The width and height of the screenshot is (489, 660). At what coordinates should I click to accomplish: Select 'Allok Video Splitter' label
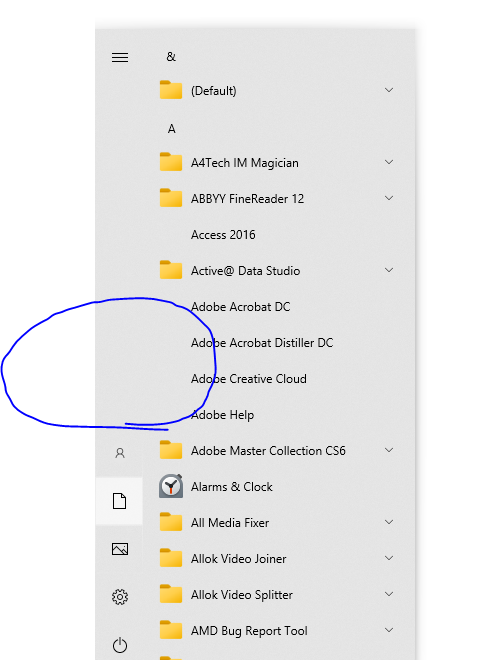tap(242, 595)
